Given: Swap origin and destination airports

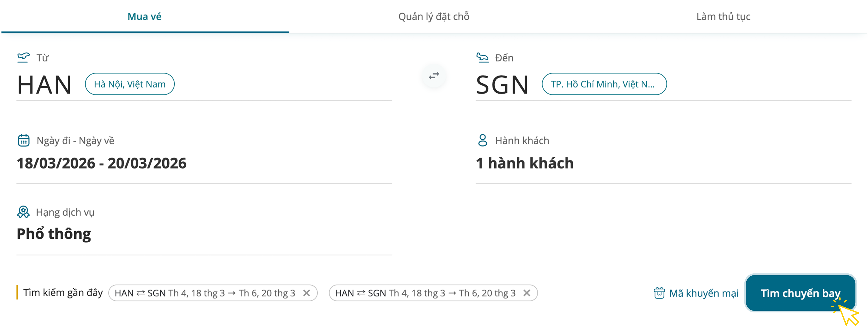Looking at the screenshot, I should [x=434, y=76].
